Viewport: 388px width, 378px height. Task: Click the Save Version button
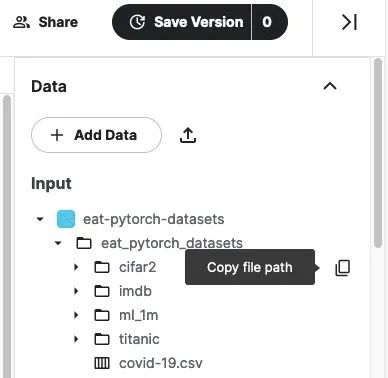(182, 22)
